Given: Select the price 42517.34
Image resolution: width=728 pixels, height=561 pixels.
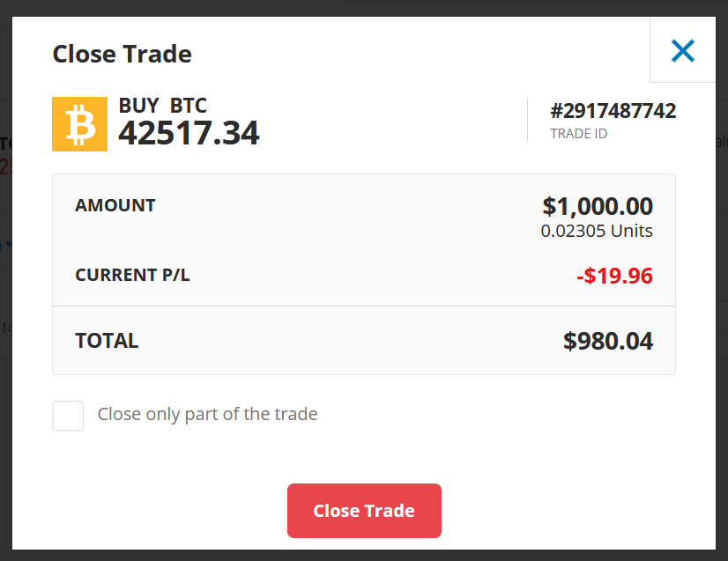Looking at the screenshot, I should point(189,134).
